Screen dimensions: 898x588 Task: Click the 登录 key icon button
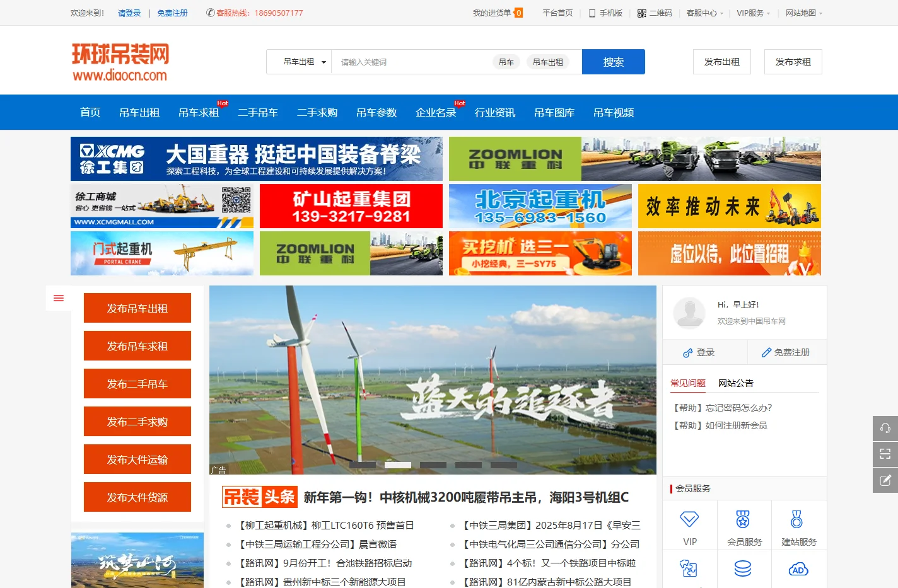pos(699,352)
